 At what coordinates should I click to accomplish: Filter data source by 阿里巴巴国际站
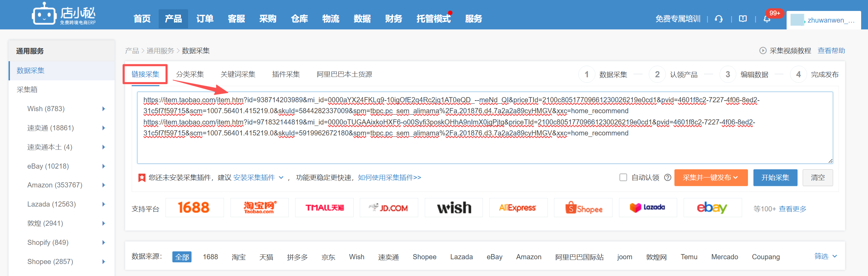pyautogui.click(x=579, y=257)
